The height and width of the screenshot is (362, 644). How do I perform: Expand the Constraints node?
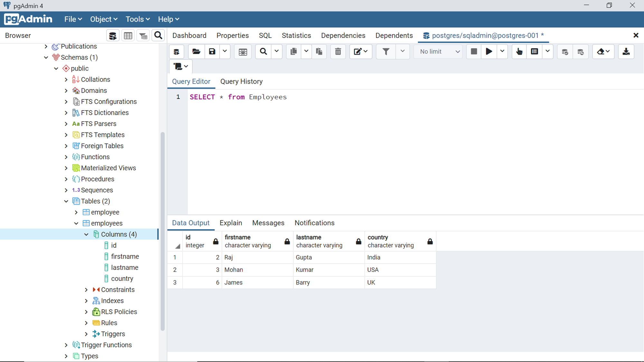click(x=86, y=290)
